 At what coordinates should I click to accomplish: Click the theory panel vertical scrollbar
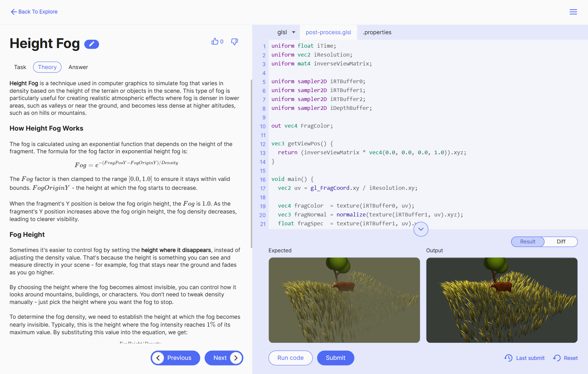coord(251,164)
